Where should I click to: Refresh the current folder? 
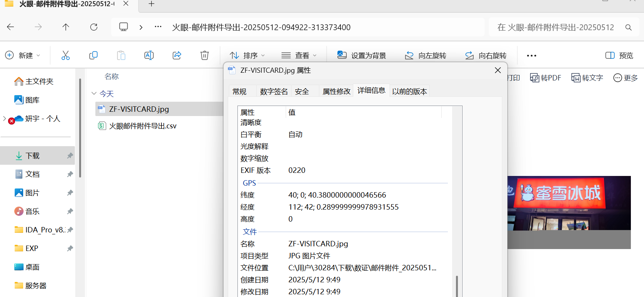pos(94,27)
